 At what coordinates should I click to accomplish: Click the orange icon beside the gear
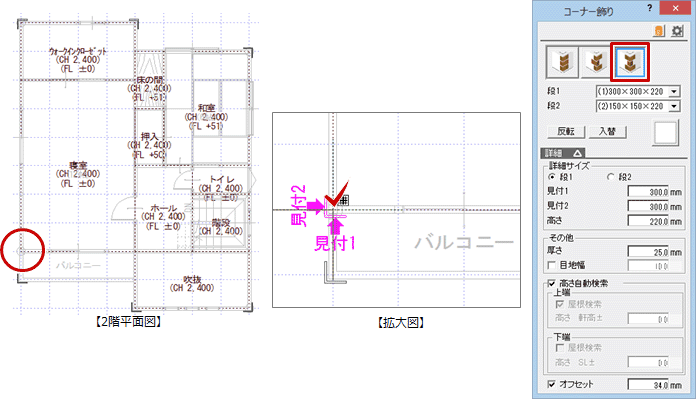659,31
